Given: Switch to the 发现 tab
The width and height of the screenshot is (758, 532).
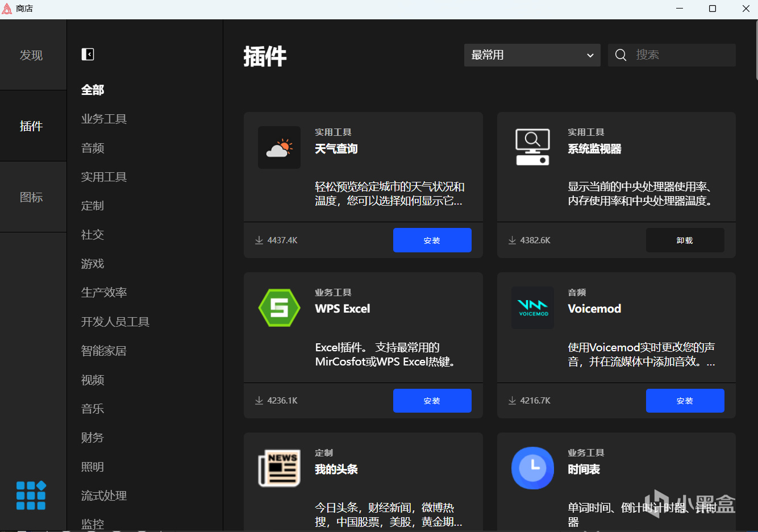Looking at the screenshot, I should tap(33, 55).
